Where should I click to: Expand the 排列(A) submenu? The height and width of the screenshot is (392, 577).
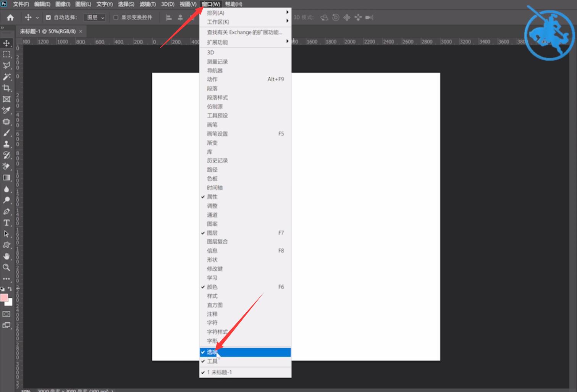[245, 13]
